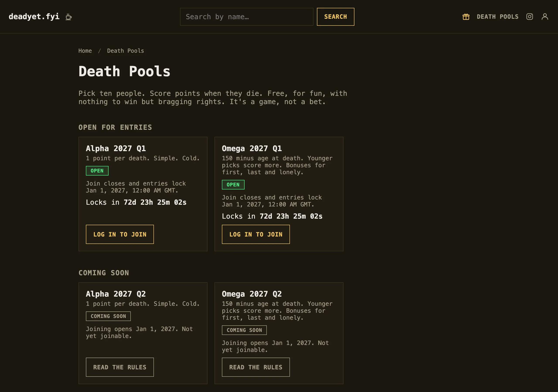Click the COMING SOON badge on Alpha 2027 Q2
The image size is (558, 392).
108,316
